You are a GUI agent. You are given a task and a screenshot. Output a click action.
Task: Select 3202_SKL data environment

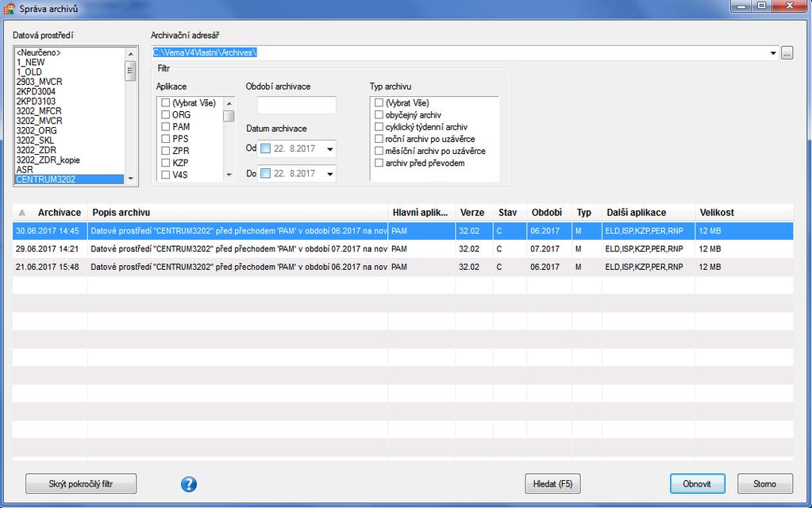pyautogui.click(x=69, y=140)
